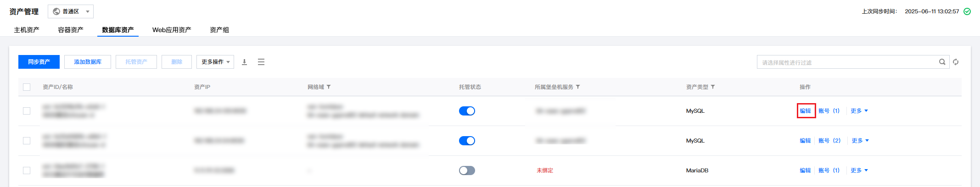980x187 pixels.
Task: Open the column list settings icon
Action: [261, 62]
